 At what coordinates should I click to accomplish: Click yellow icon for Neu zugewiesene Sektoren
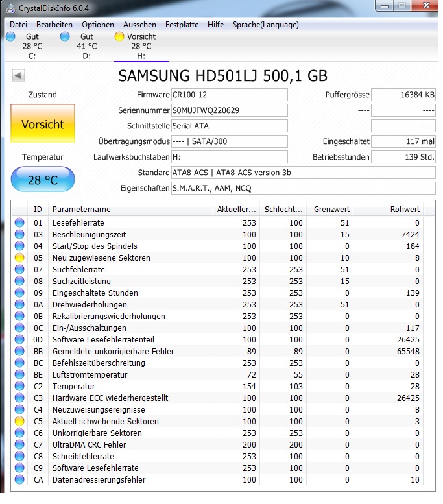(x=19, y=258)
